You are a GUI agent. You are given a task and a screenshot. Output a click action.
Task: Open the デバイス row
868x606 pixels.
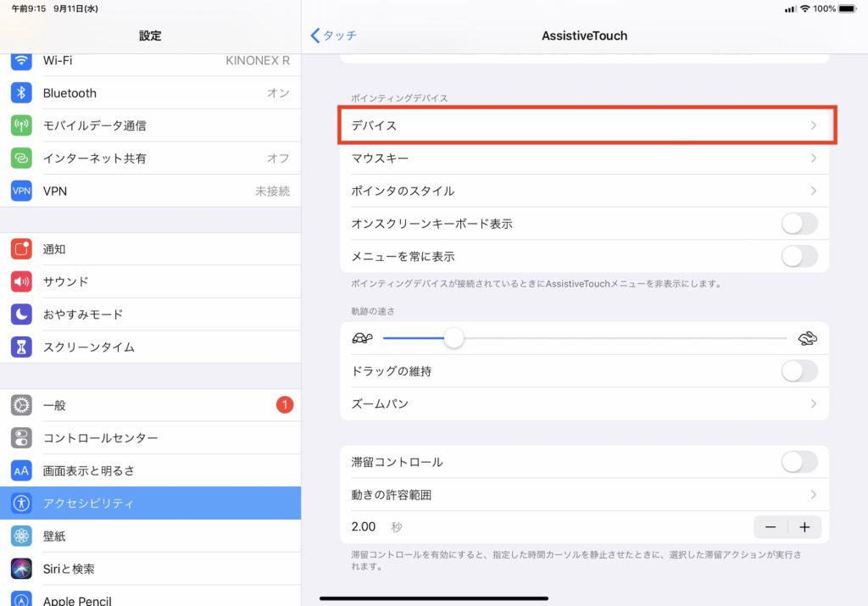point(585,125)
